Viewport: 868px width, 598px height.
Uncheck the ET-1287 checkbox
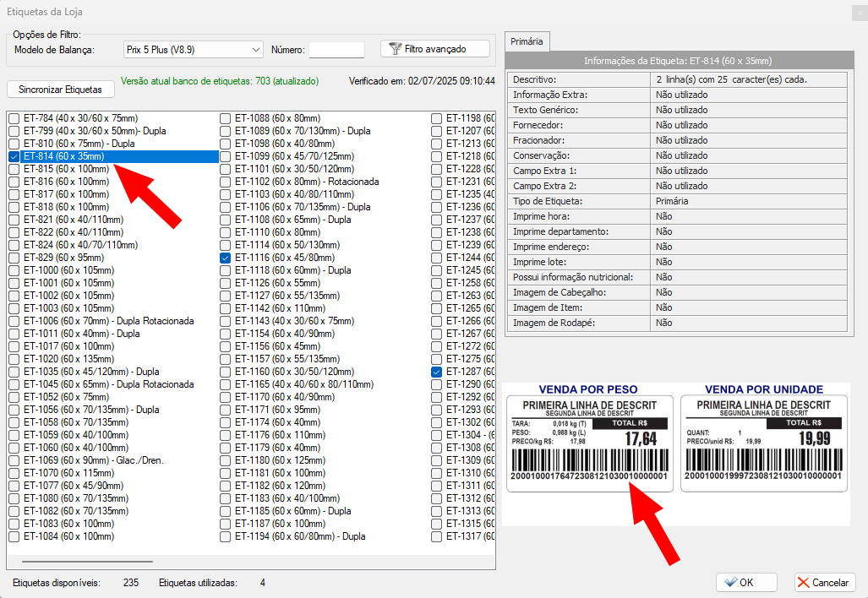coord(436,372)
